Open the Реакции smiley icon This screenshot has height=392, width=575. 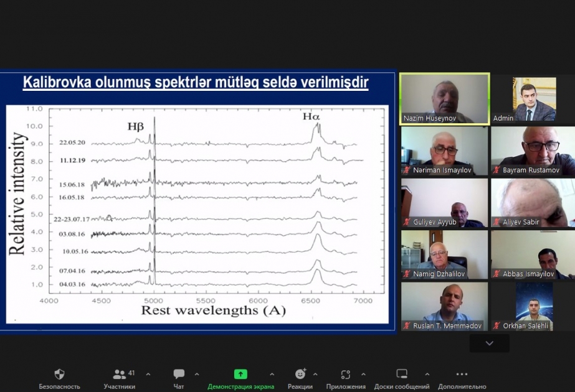[x=300, y=374]
